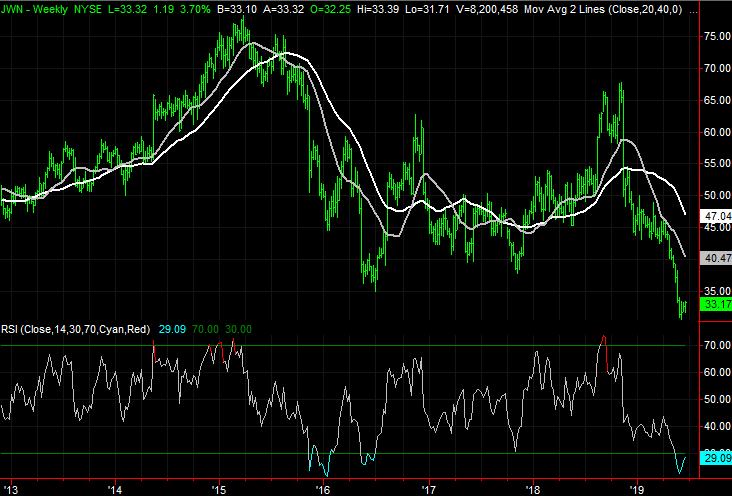Select the A=33.32 ask value

(x=283, y=9)
